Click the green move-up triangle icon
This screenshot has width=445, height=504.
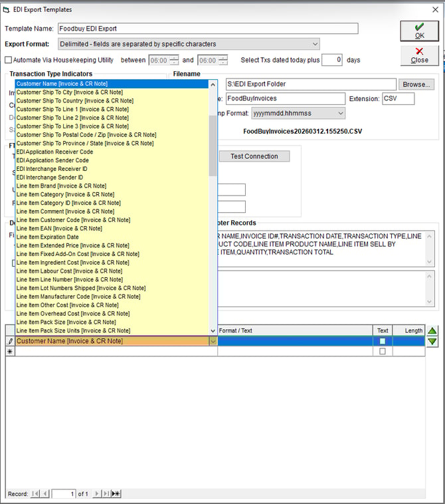pos(432,330)
